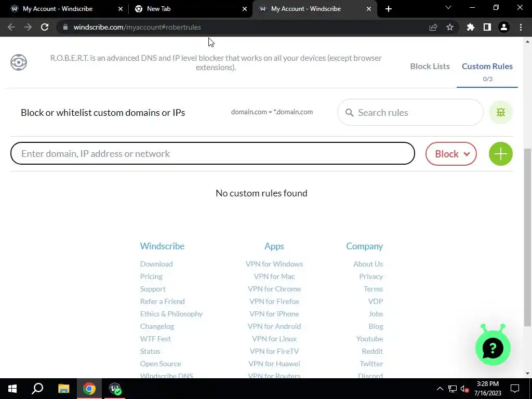
Task: Close the New Tab tab
Action: tap(245, 9)
